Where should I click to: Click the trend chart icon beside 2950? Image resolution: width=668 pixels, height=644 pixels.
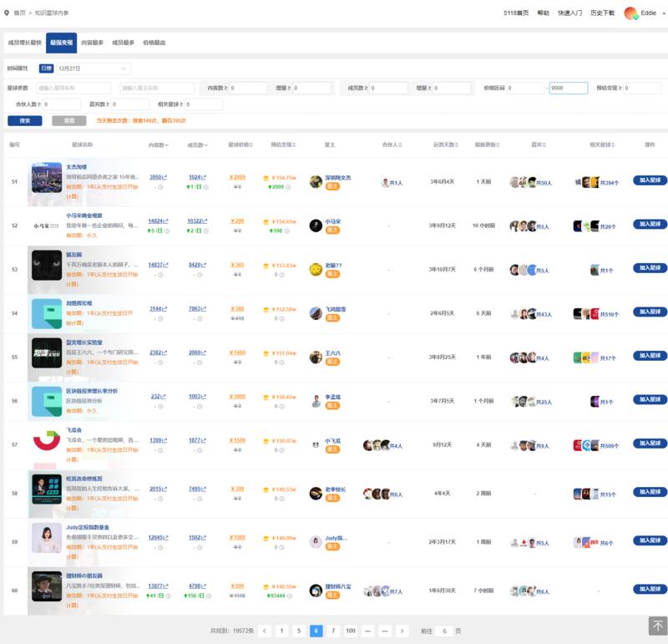[x=164, y=177]
